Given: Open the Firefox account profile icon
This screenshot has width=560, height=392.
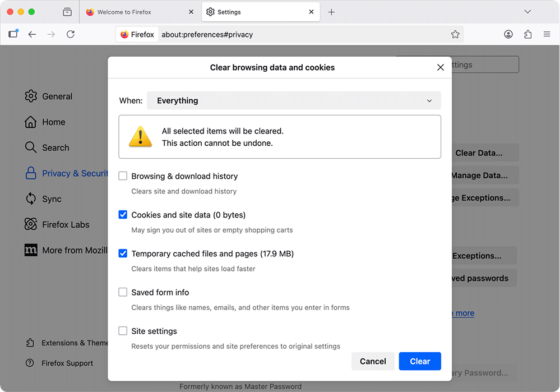Looking at the screenshot, I should [x=508, y=34].
